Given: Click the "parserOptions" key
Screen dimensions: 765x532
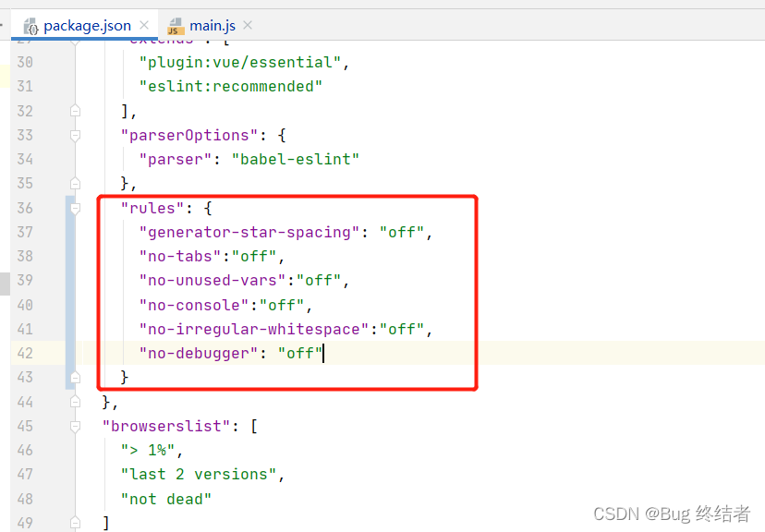Looking at the screenshot, I should (189, 135).
